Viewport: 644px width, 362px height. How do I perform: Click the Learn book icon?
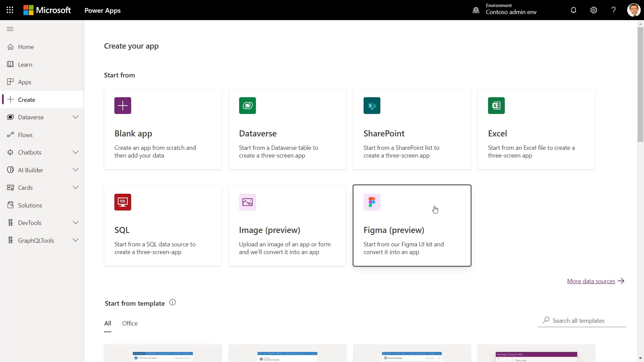(10, 64)
